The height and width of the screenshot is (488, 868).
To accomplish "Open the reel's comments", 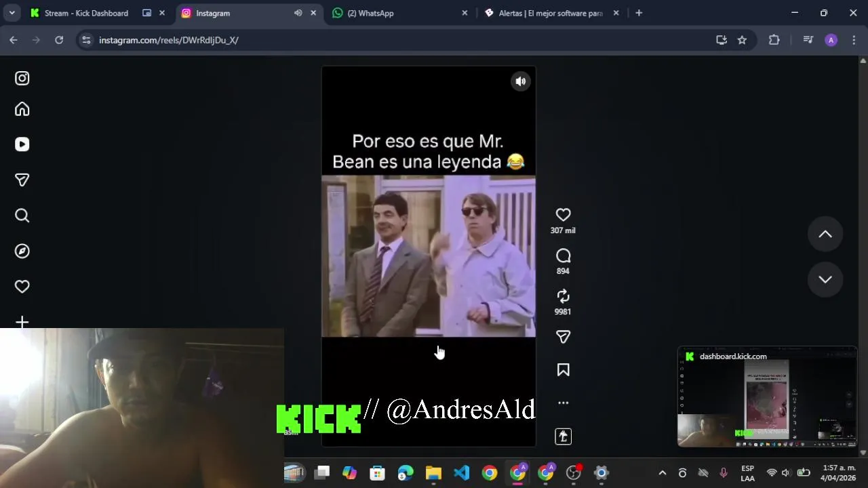I will (x=563, y=256).
